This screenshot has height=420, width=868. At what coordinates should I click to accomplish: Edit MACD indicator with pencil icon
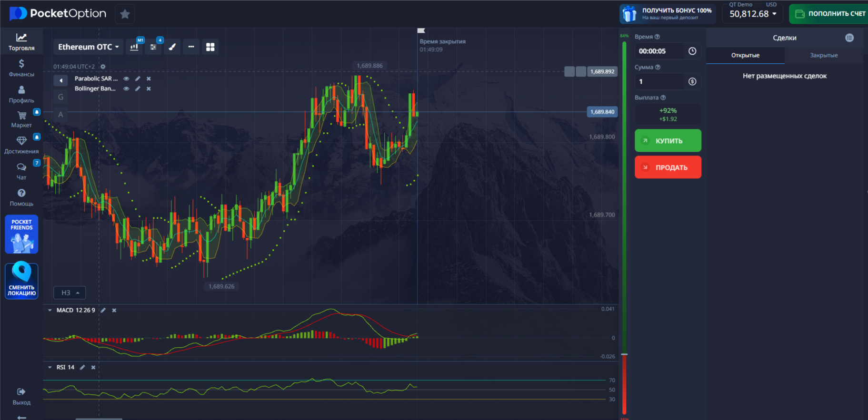[103, 310]
